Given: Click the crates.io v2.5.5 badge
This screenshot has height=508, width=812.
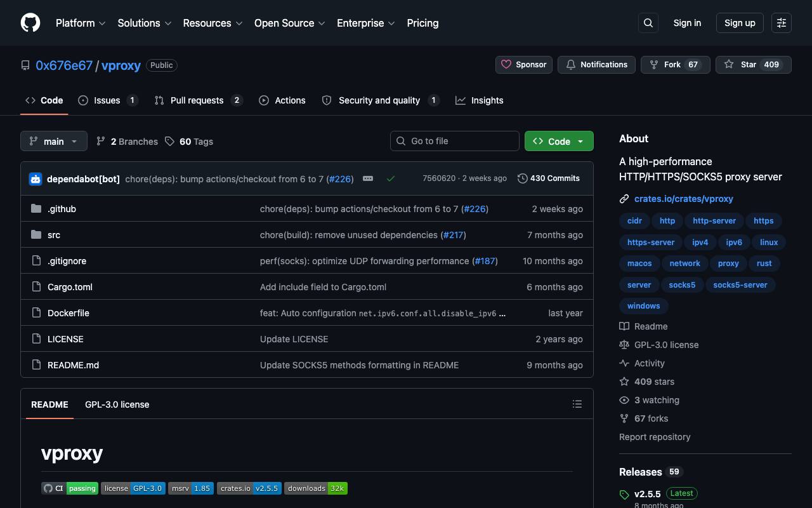Looking at the screenshot, I should [249, 488].
